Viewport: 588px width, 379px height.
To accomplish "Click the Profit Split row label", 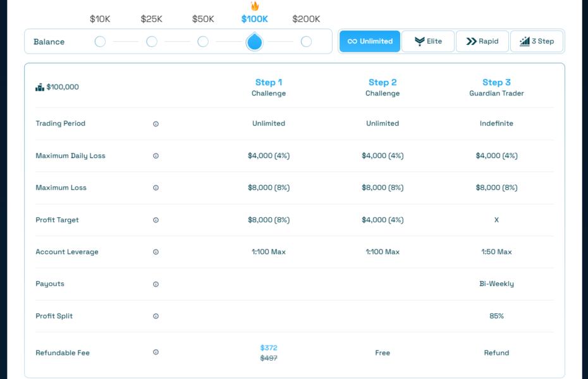I will point(54,316).
